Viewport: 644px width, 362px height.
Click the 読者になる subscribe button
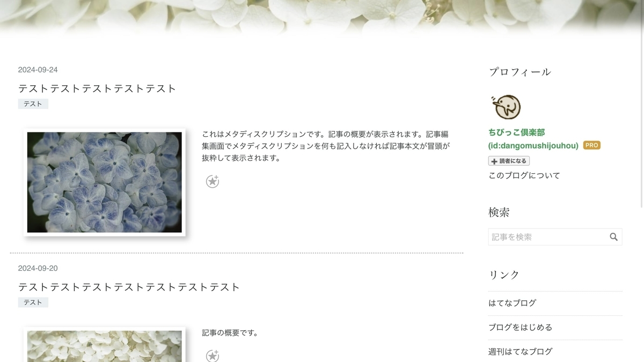coord(509,161)
